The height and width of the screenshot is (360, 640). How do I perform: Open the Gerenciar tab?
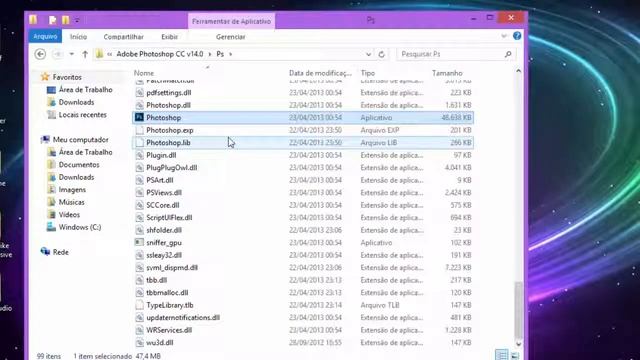click(231, 37)
